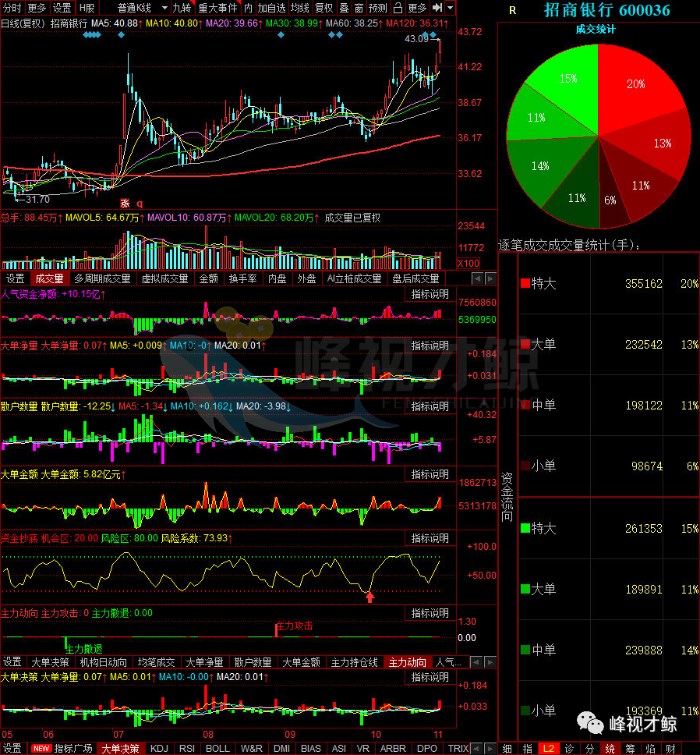Open 设置 in the top toolbar
700x755 pixels.
pos(62,8)
